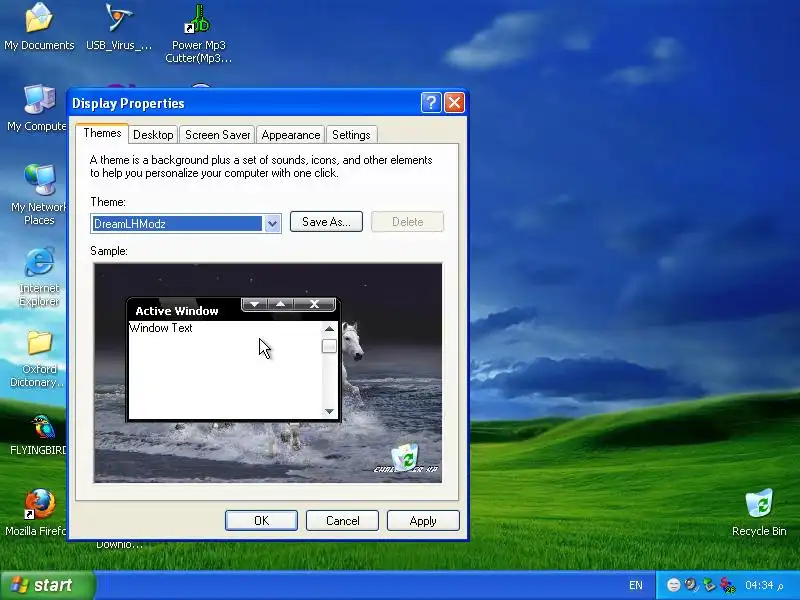Viewport: 800px width, 600px height.
Task: Switch to the Themes tab
Action: click(102, 133)
